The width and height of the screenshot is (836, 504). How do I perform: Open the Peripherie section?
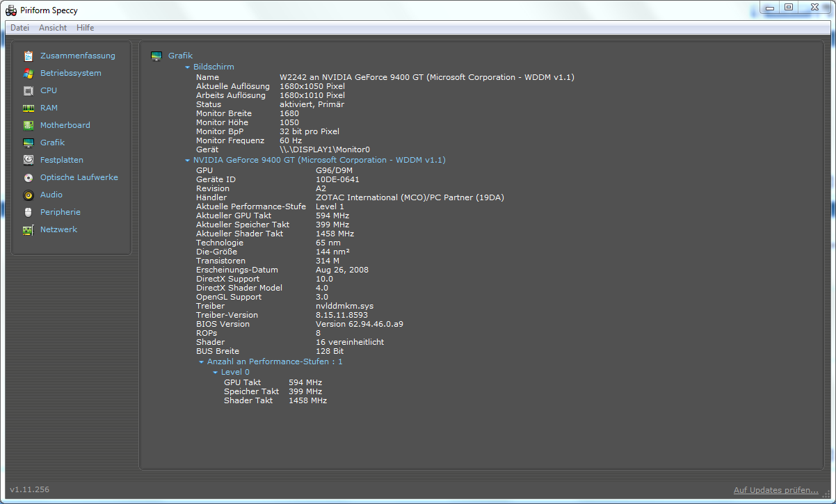coord(61,212)
